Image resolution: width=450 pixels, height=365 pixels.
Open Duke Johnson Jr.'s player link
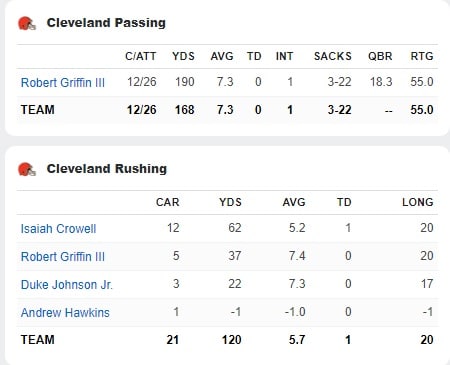point(67,285)
